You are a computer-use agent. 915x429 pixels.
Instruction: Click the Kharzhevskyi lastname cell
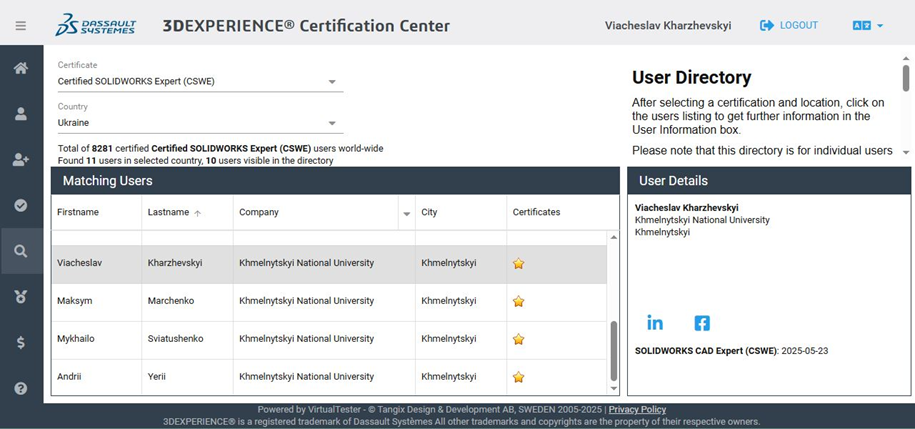[187, 263]
